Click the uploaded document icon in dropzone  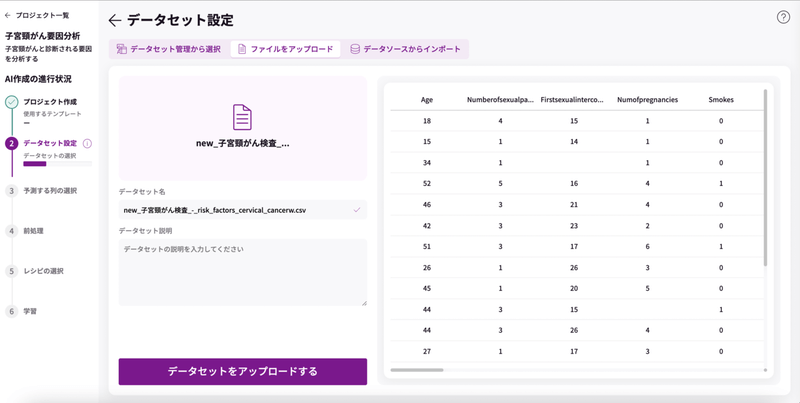242,117
